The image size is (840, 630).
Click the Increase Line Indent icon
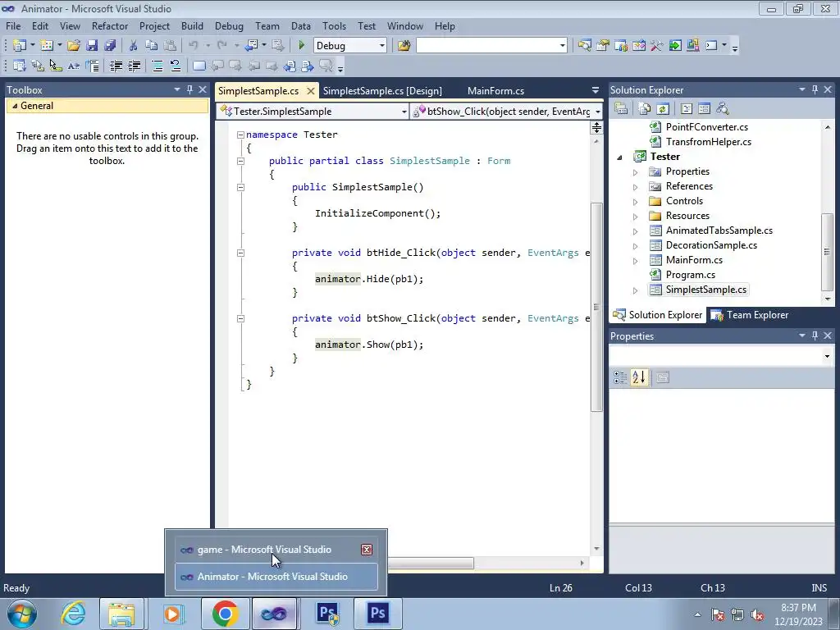(134, 66)
